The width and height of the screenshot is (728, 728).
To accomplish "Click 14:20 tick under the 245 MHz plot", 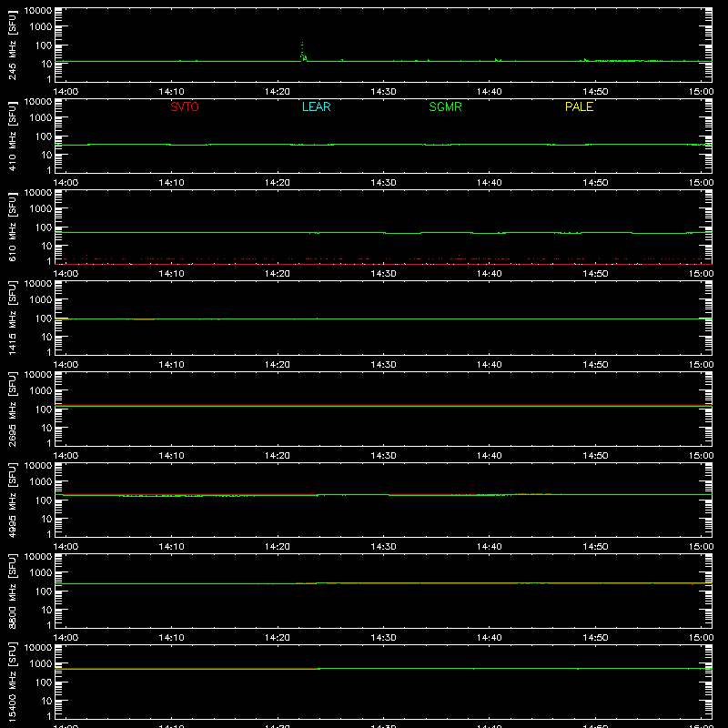I will point(278,92).
